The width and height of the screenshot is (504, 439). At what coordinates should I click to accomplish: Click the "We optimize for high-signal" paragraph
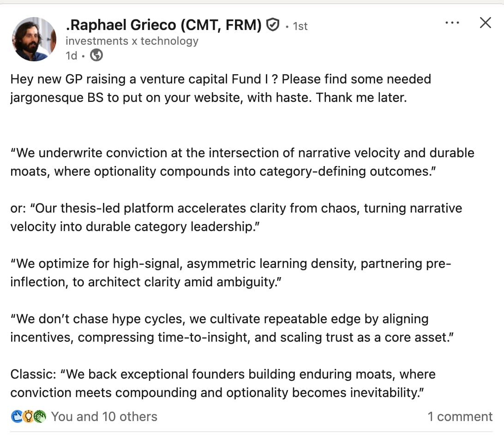(x=231, y=273)
